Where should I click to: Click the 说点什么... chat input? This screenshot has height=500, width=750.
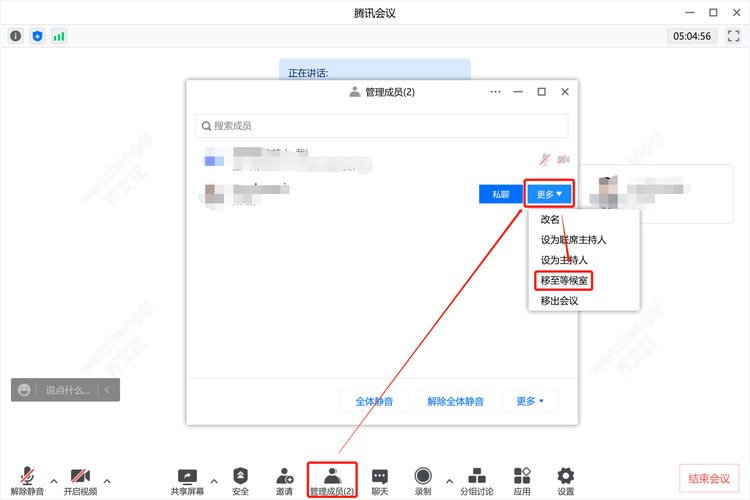point(67,390)
